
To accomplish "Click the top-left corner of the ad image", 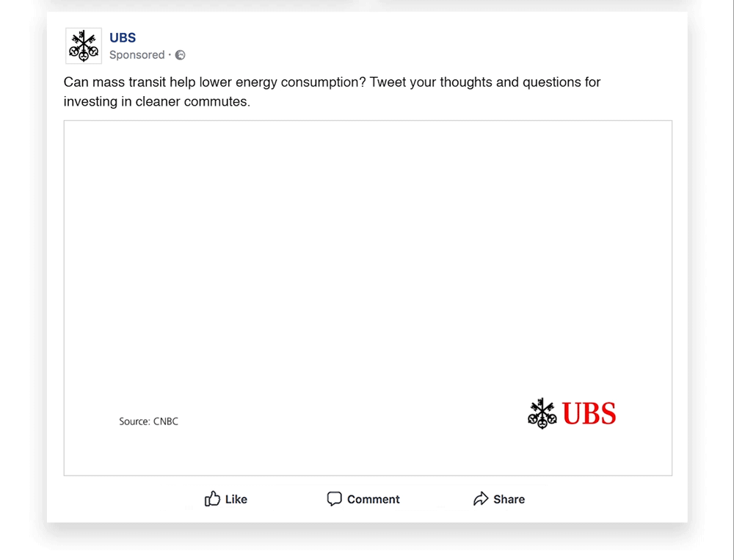I will [x=68, y=125].
